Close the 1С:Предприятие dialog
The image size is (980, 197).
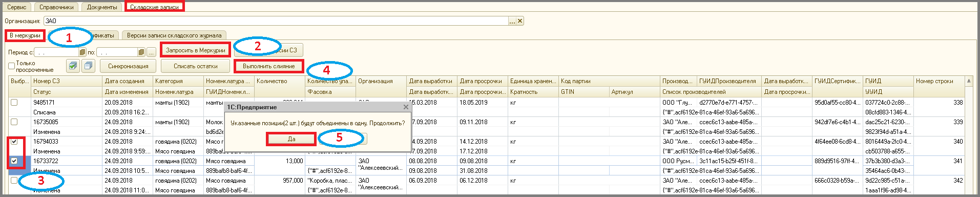(x=406, y=107)
